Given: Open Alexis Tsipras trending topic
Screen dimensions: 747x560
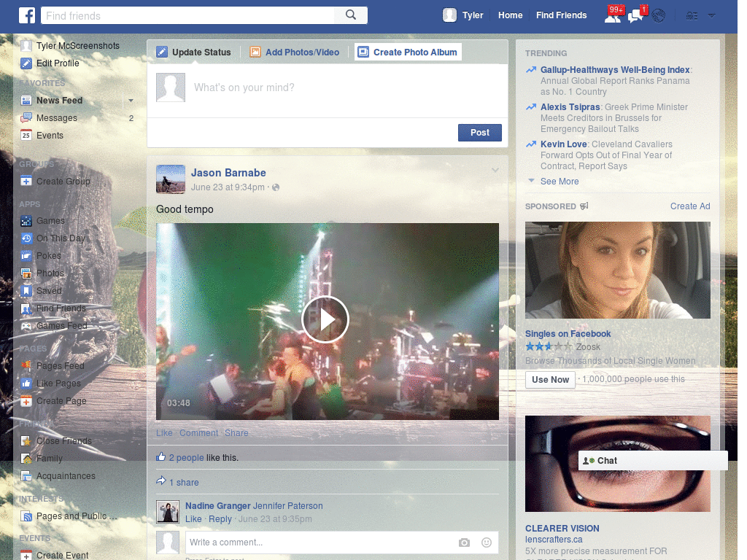Looking at the screenshot, I should coord(570,107).
